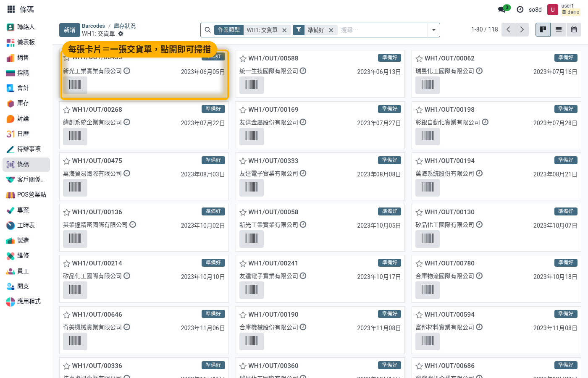Follow the Barcodes breadcrumb link

tap(93, 26)
